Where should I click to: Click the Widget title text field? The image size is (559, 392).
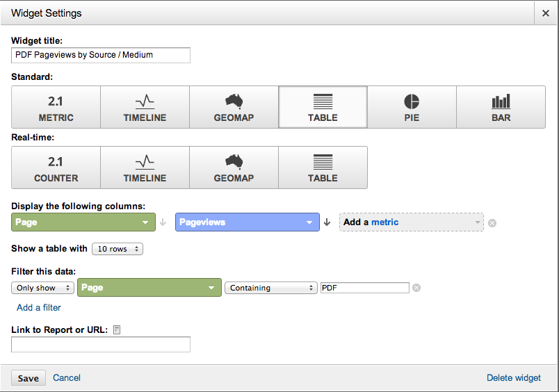101,55
